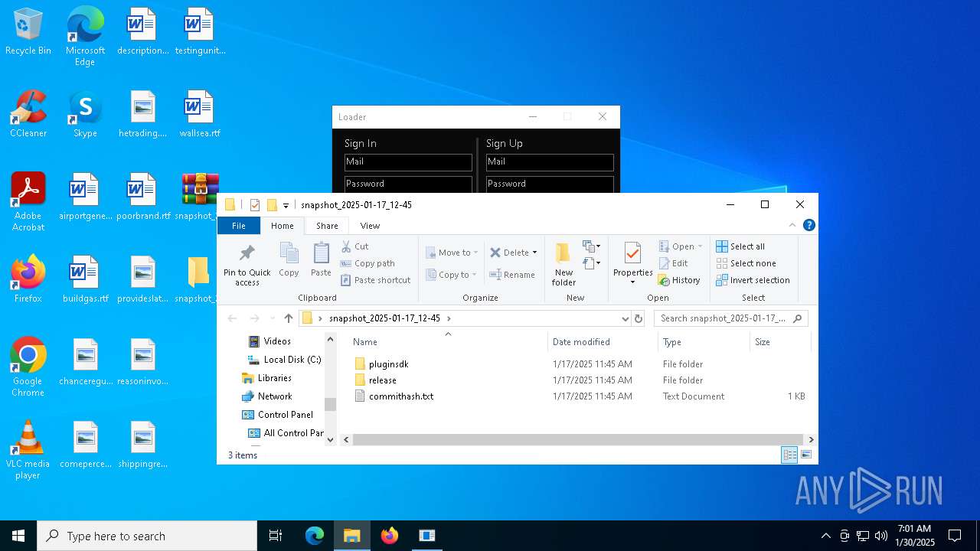Image resolution: width=980 pixels, height=551 pixels.
Task: Expand the Open dropdown arrow
Action: [700, 246]
